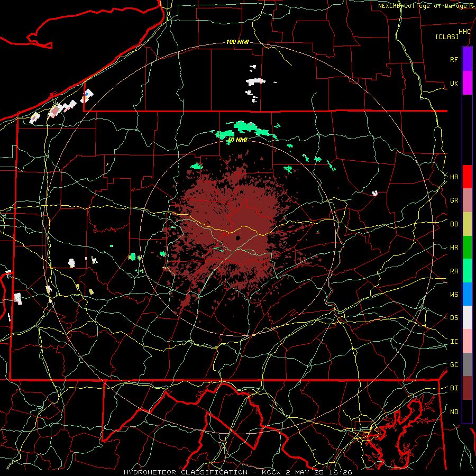Select the BD yellow legend swatch
This screenshot has height=476, width=476.
[467, 224]
